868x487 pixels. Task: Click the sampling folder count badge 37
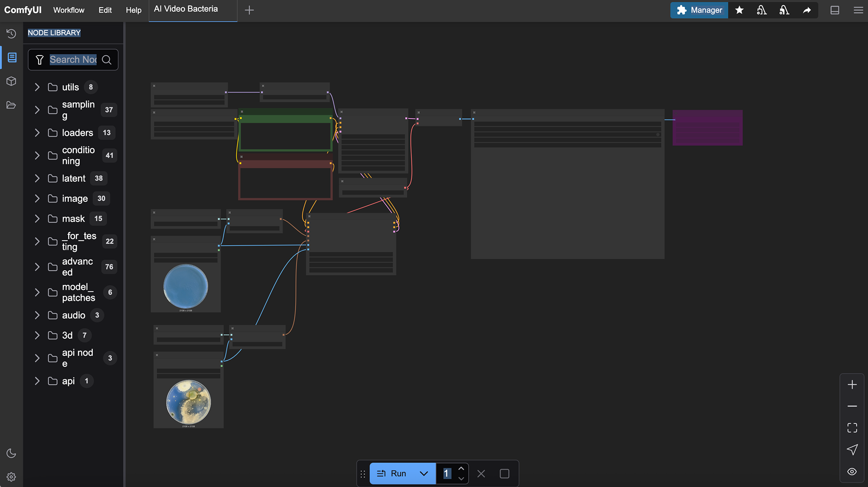point(109,110)
